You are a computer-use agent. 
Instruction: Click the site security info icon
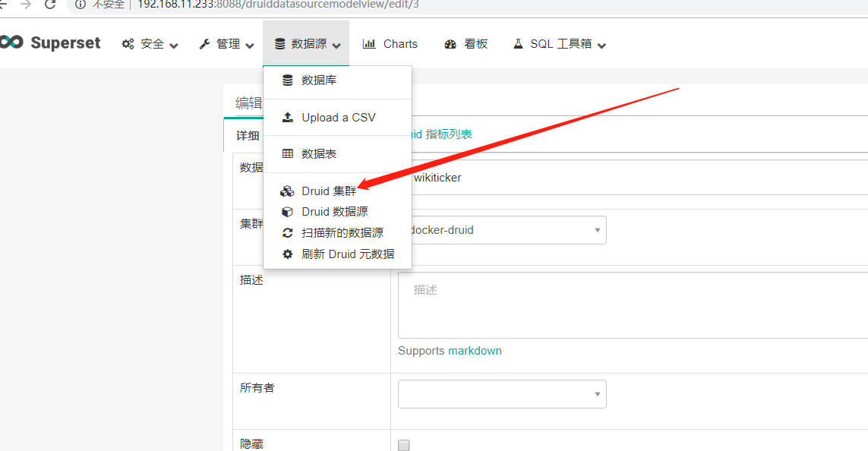[80, 5]
